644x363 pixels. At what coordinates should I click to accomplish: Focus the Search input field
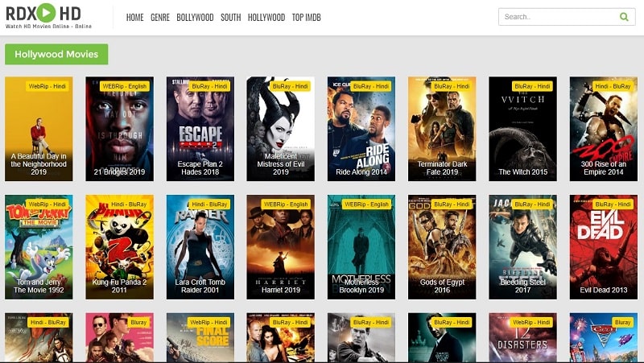567,17
